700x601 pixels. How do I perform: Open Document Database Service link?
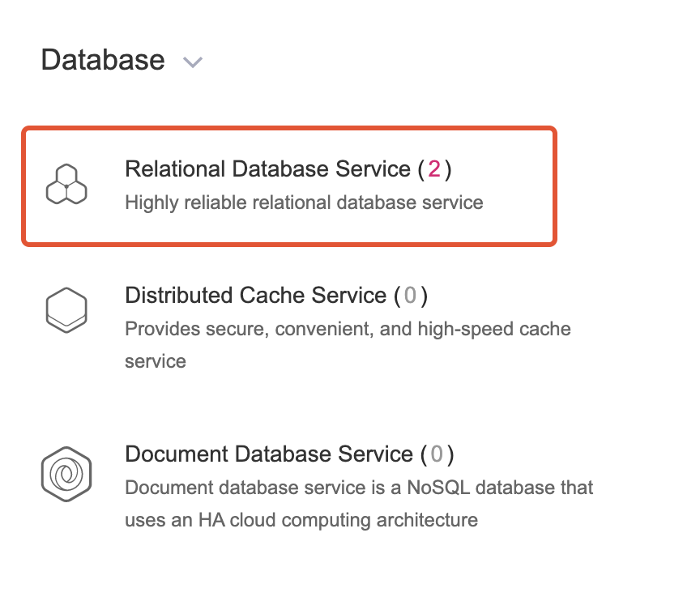pos(269,454)
